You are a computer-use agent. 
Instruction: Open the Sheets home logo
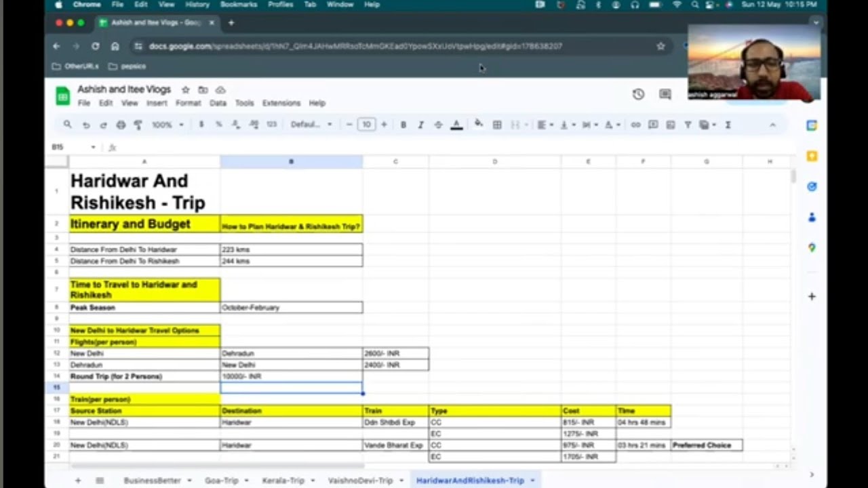click(62, 96)
